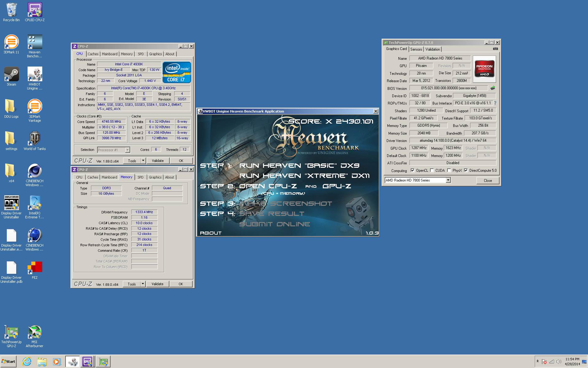Open Display Driver Uninstaller DDU icon
588x368 pixels.
pyautogui.click(x=11, y=207)
